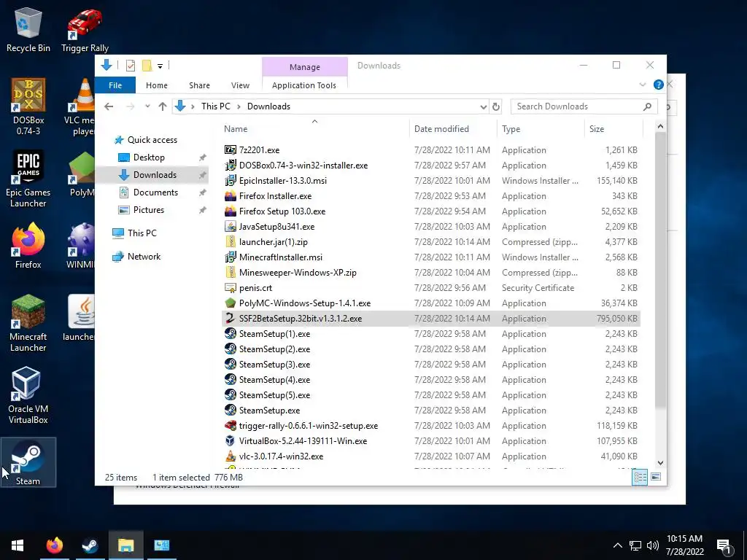Image resolution: width=747 pixels, height=560 pixels.
Task: Switch to details view in status bar
Action: point(640,477)
